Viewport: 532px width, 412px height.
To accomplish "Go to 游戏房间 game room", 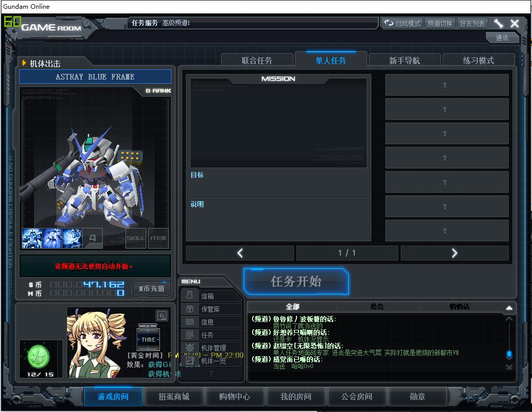I will 113,396.
